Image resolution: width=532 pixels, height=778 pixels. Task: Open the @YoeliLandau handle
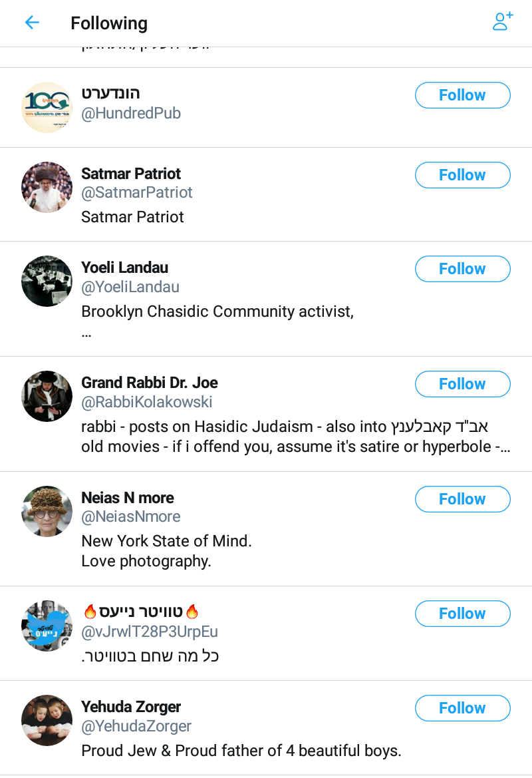click(x=130, y=287)
